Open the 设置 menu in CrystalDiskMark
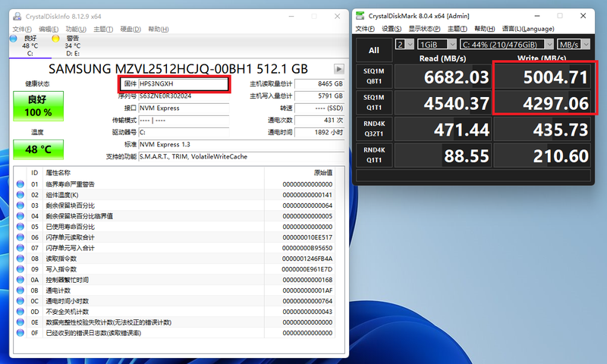 pos(390,29)
